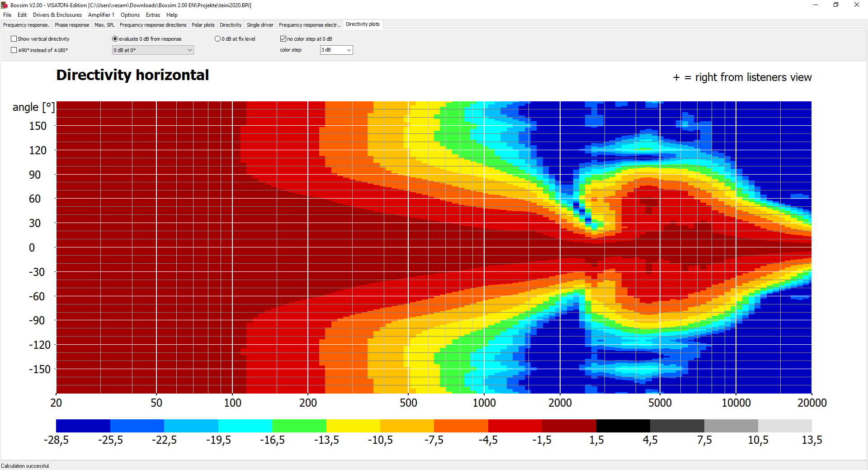The image size is (868, 470).
Task: Switch to the Frequency response tab
Action: (x=26, y=25)
